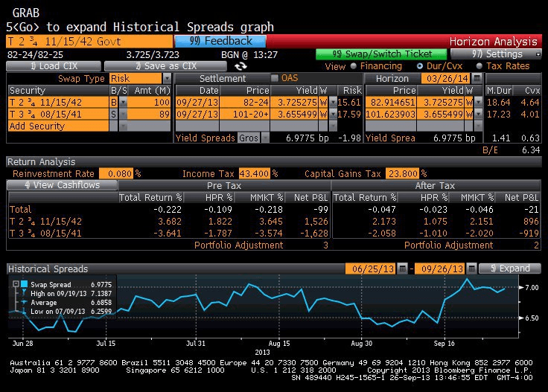Enable the OAS checkbox
Viewport: 548px width, 392px height.
coord(274,79)
